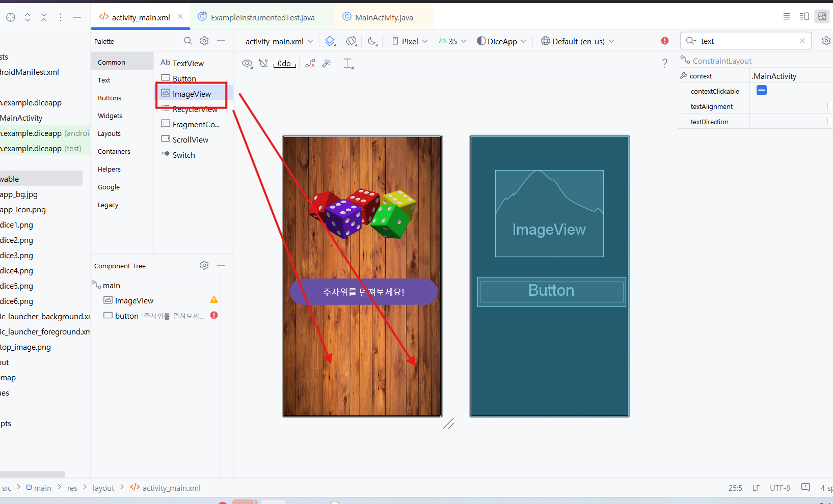Click the Infer Constraints magic wand
833x504 pixels.
coord(327,63)
